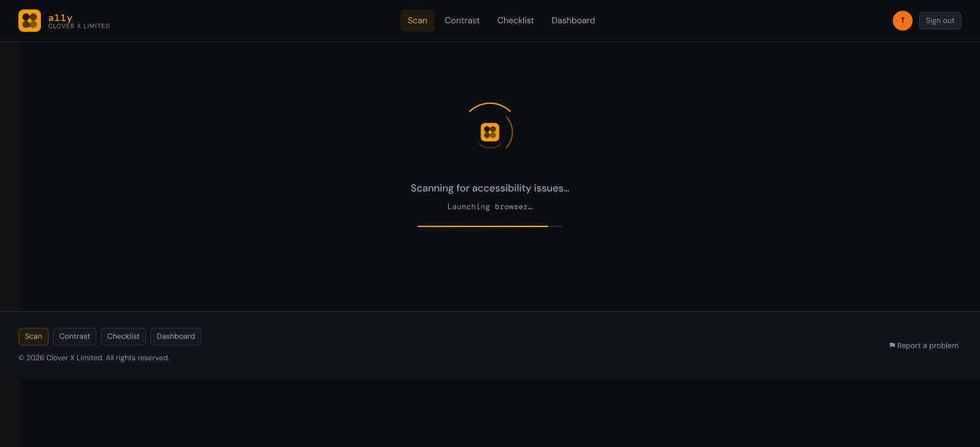Go to Dashboard in the top navigation
The width and height of the screenshot is (980, 447).
(x=573, y=20)
